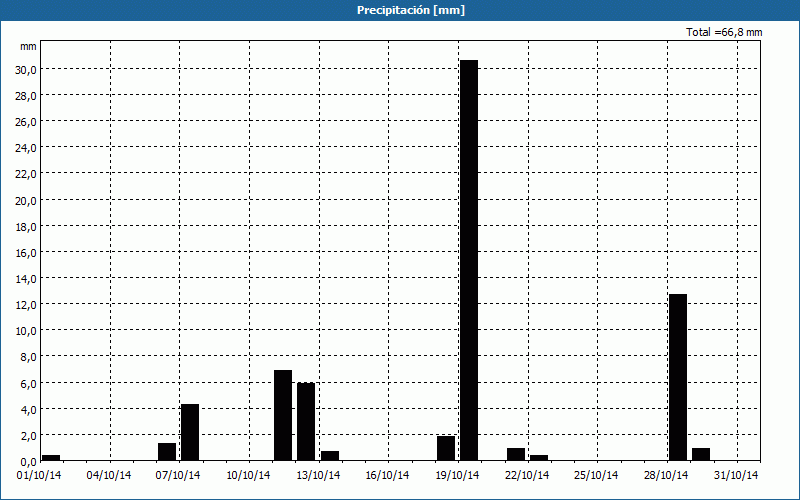The height and width of the screenshot is (500, 800).
Task: Select the tallest bar on 19/10/14
Action: 469,260
